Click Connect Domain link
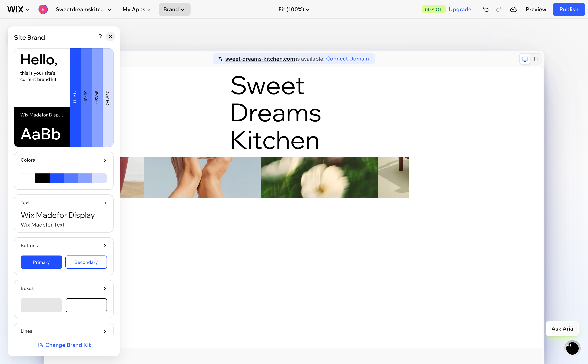 (347, 59)
